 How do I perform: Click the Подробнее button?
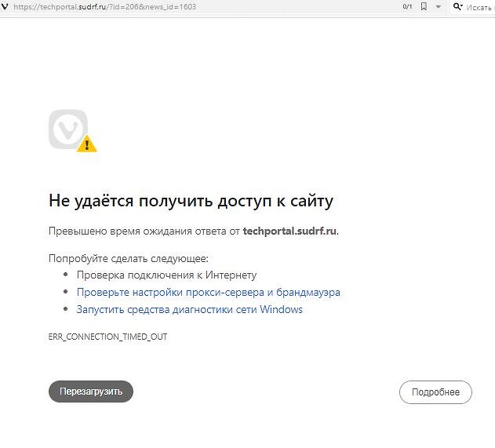(435, 392)
